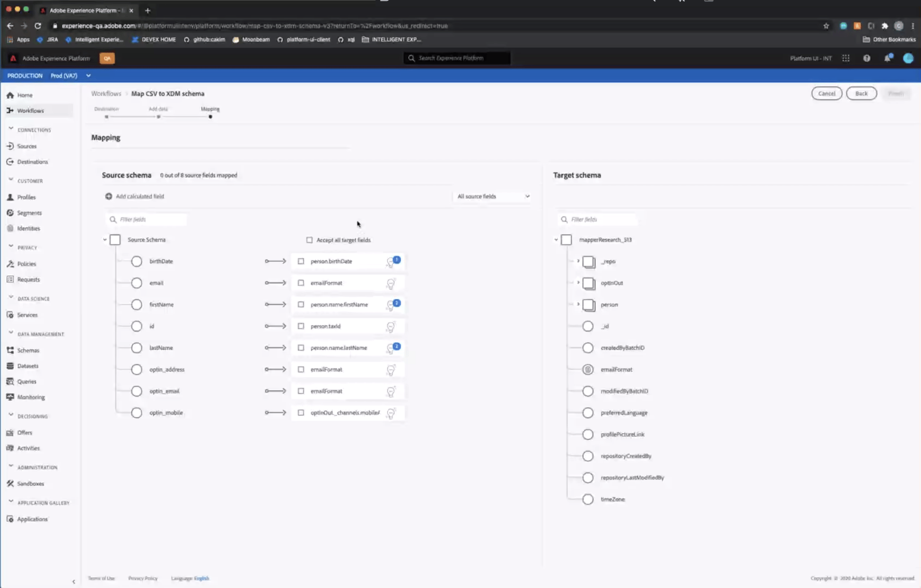The image size is (921, 588).
Task: Open the notifications bell icon
Action: (888, 58)
